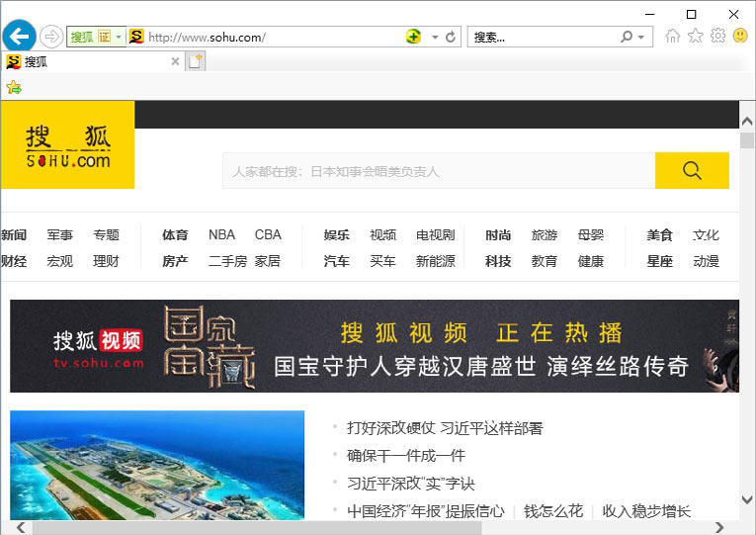Click add-to-favorites-bar star icon
Viewport: 756px width, 535px height.
[14, 87]
